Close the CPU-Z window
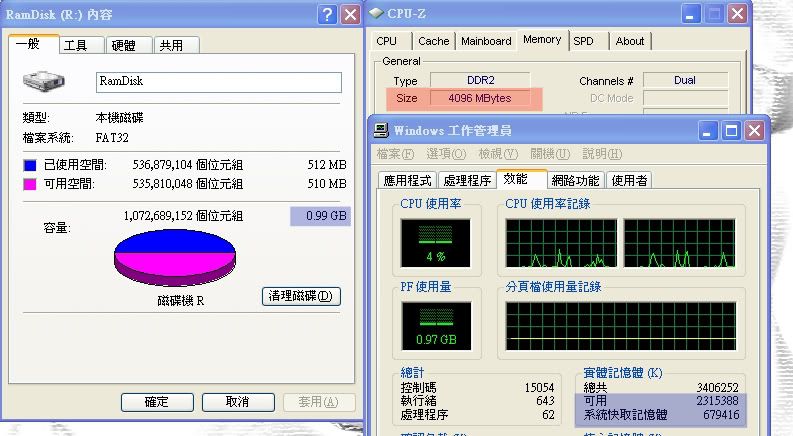The height and width of the screenshot is (436, 793). pyautogui.click(x=737, y=14)
